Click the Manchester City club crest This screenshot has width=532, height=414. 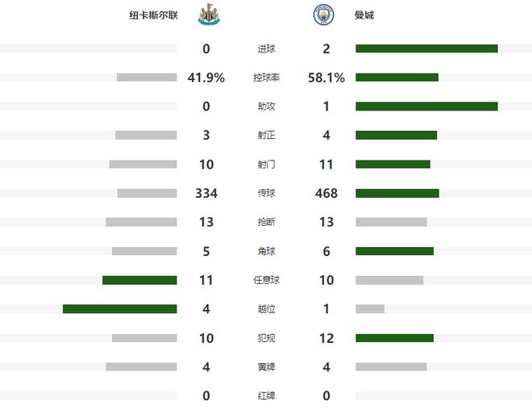click(x=322, y=15)
